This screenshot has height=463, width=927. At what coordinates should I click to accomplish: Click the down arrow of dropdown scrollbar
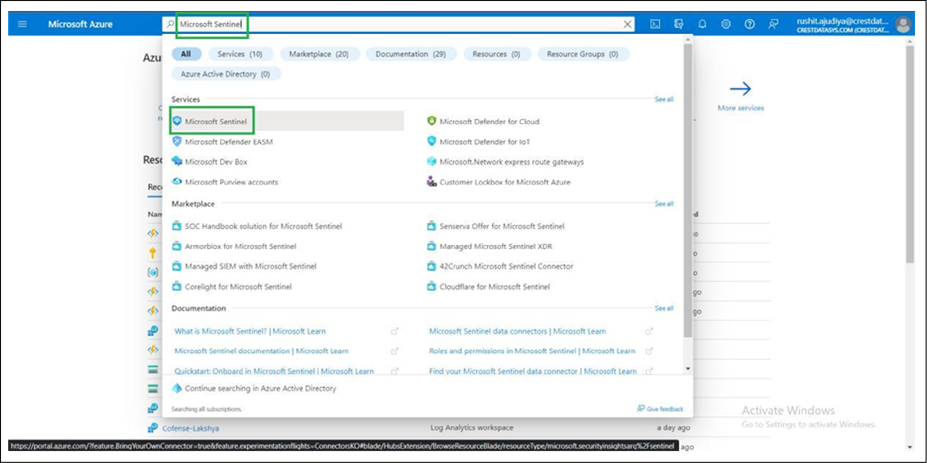[688, 368]
